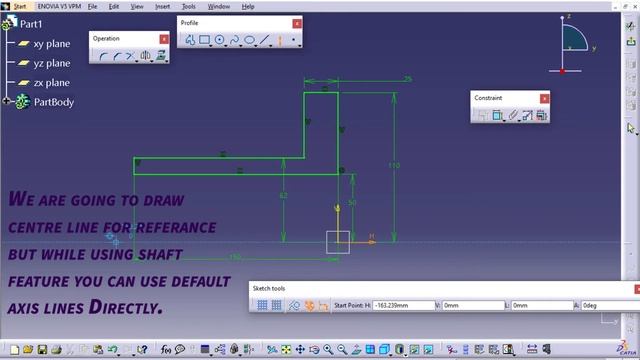Select the Project 3D Elements tool

tap(161, 56)
